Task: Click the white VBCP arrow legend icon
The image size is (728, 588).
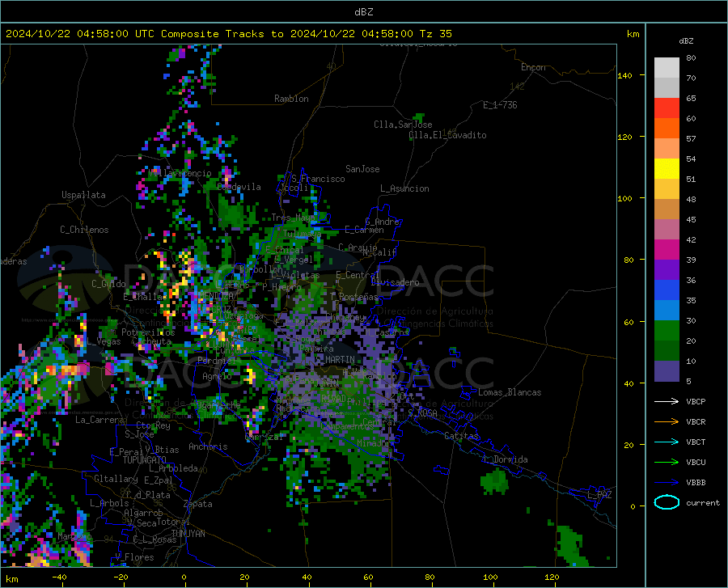Action: (667, 401)
